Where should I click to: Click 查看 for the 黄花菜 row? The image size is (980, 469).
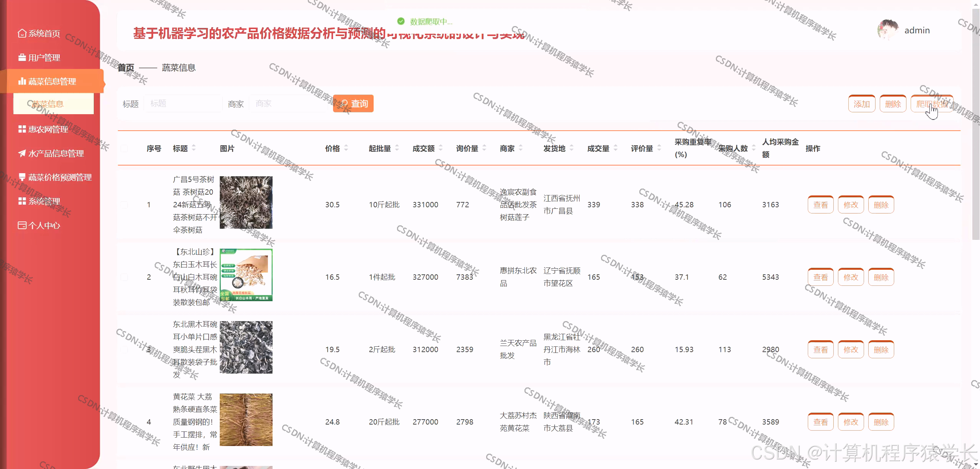(821, 422)
